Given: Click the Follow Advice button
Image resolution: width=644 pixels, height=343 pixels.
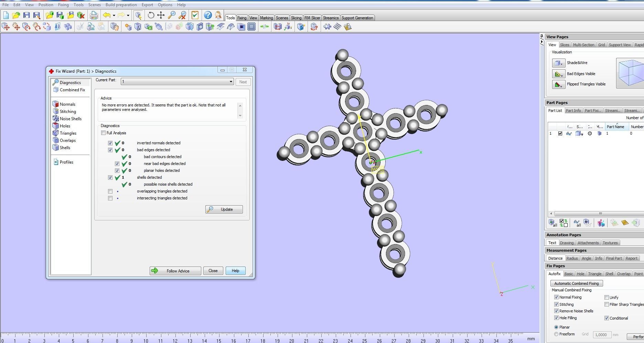Looking at the screenshot, I should pyautogui.click(x=175, y=271).
